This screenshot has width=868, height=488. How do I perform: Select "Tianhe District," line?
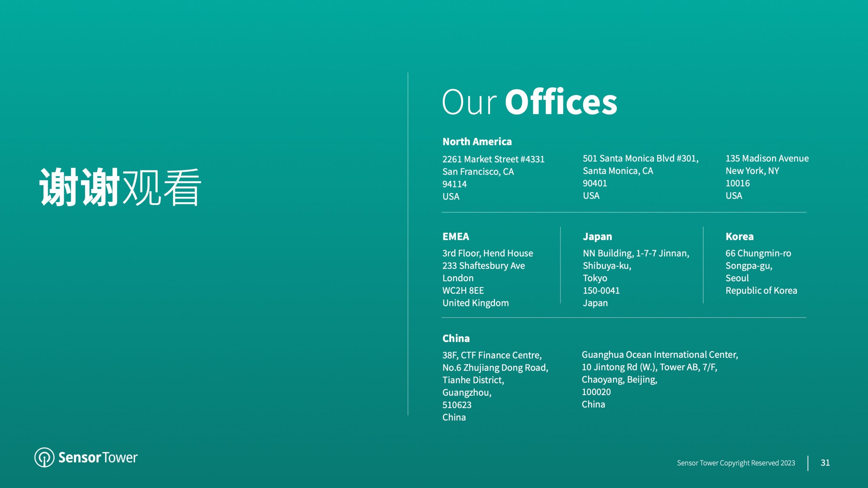point(473,380)
